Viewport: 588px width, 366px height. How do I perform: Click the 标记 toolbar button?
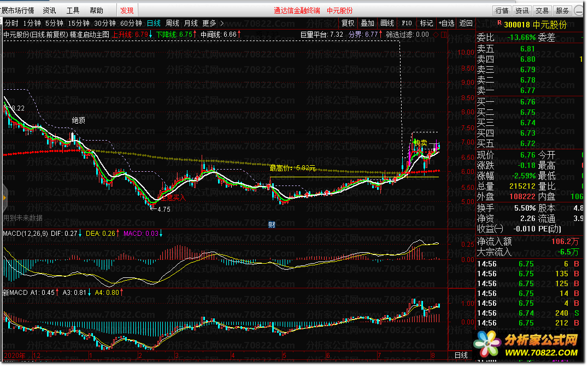(426, 24)
